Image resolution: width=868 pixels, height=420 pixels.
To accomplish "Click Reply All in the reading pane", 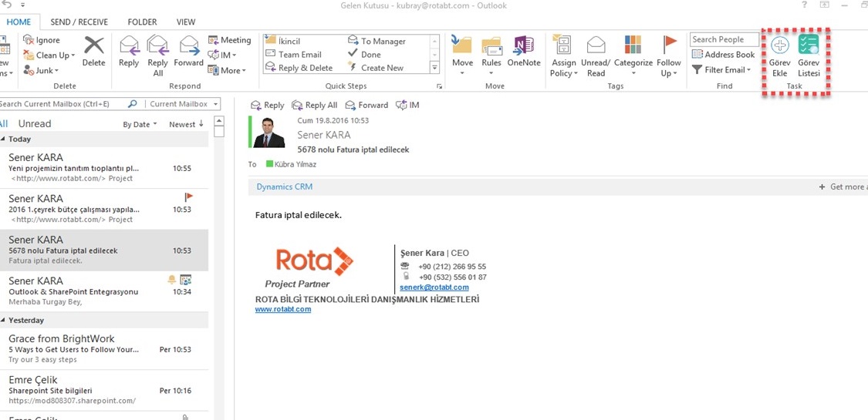I will pos(315,105).
